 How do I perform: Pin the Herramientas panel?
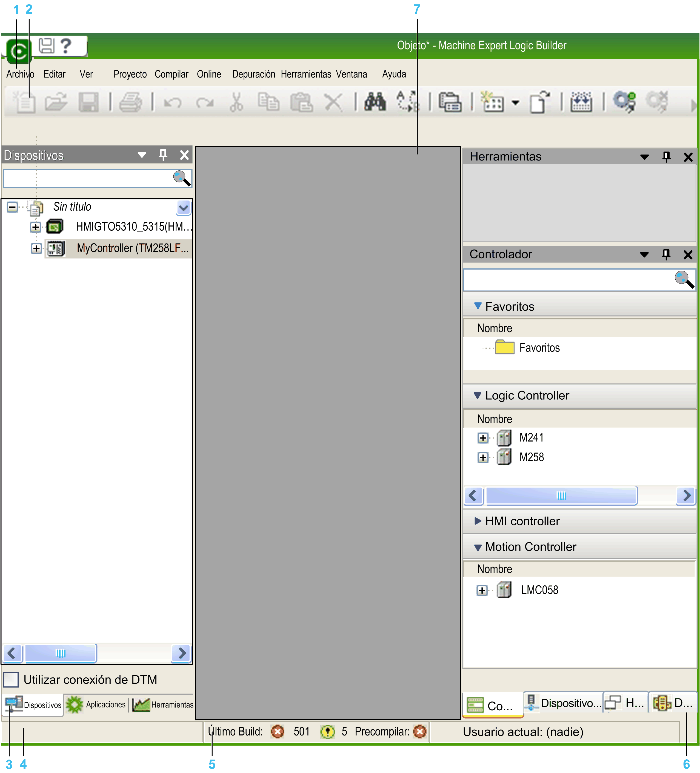(666, 156)
